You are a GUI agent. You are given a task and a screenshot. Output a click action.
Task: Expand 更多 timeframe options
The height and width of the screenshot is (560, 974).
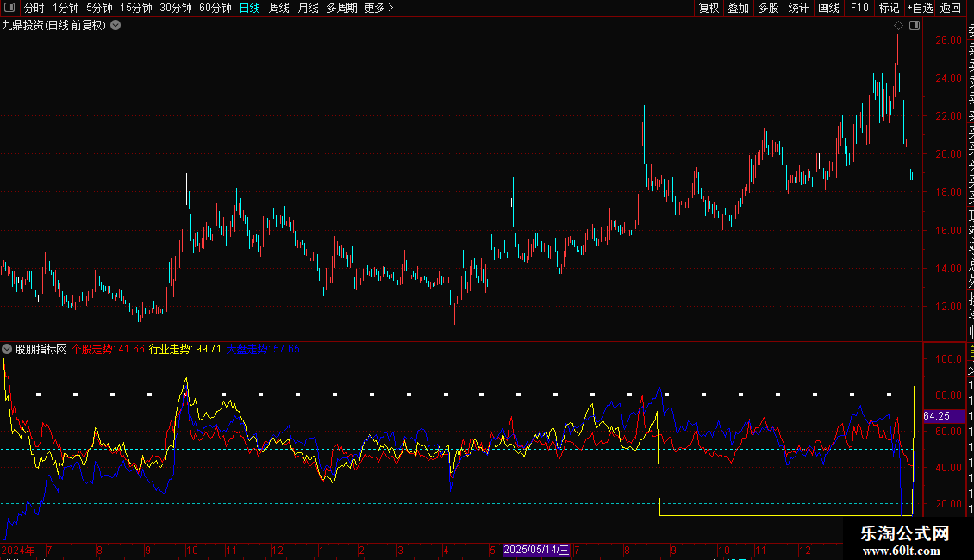(378, 8)
